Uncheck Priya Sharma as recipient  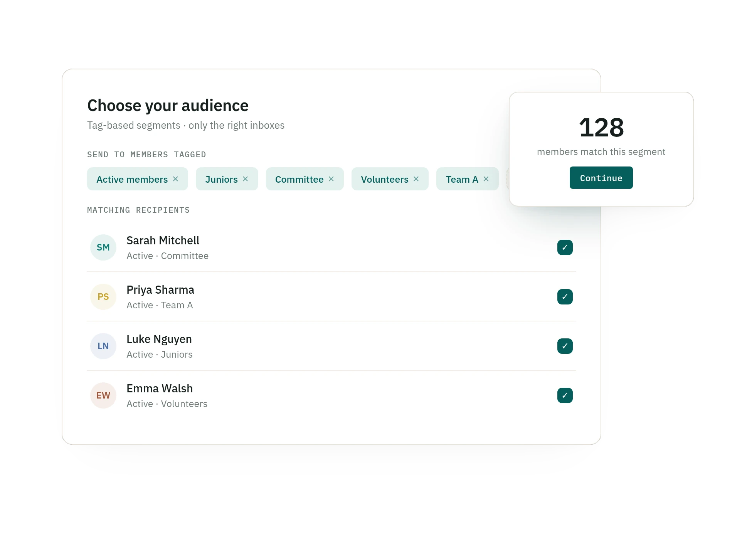click(565, 297)
